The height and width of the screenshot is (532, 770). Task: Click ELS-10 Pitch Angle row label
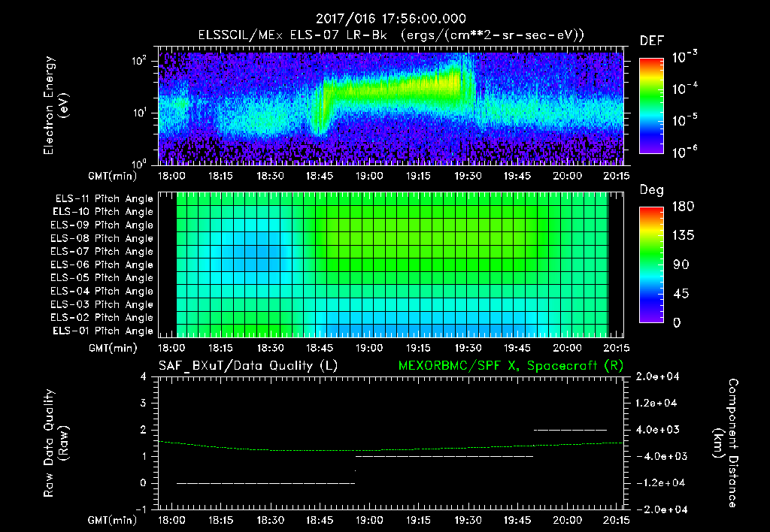103,212
